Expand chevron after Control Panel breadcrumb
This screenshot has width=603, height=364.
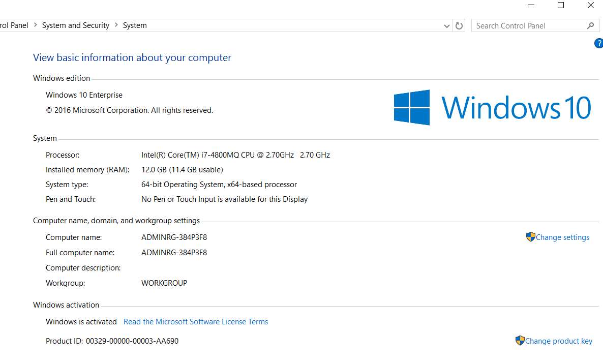point(35,25)
